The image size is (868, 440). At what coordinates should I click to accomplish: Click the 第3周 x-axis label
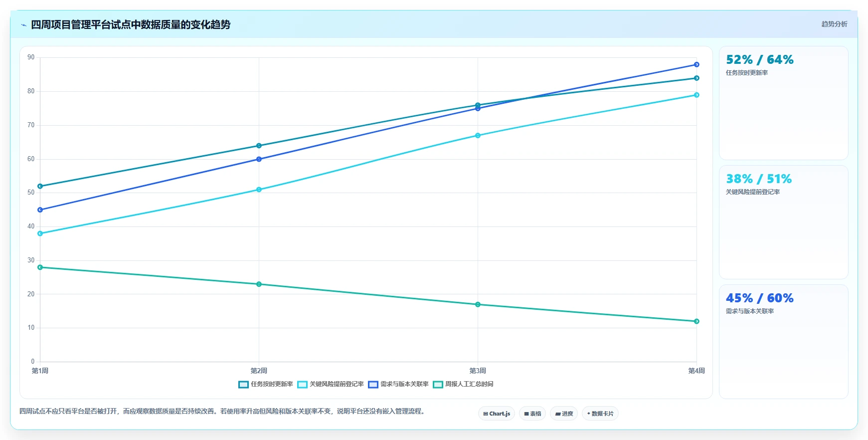(478, 371)
